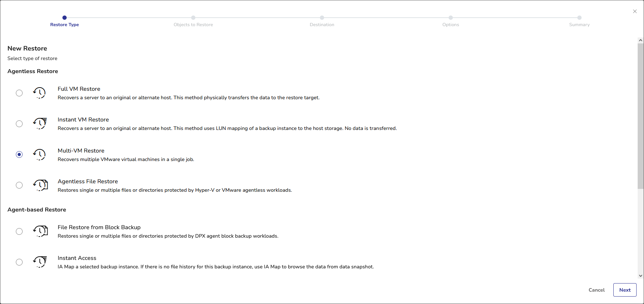Select the Instant Access radio button
Image resolution: width=644 pixels, height=304 pixels.
coord(19,262)
